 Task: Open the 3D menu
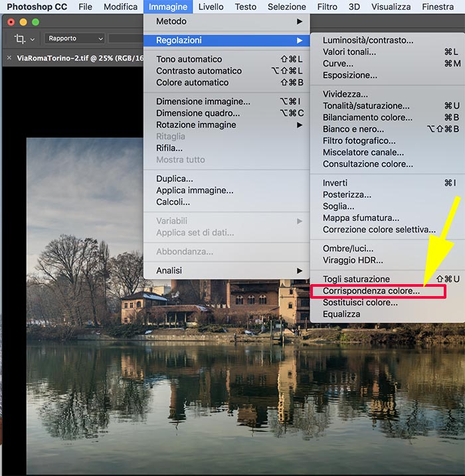click(x=354, y=7)
